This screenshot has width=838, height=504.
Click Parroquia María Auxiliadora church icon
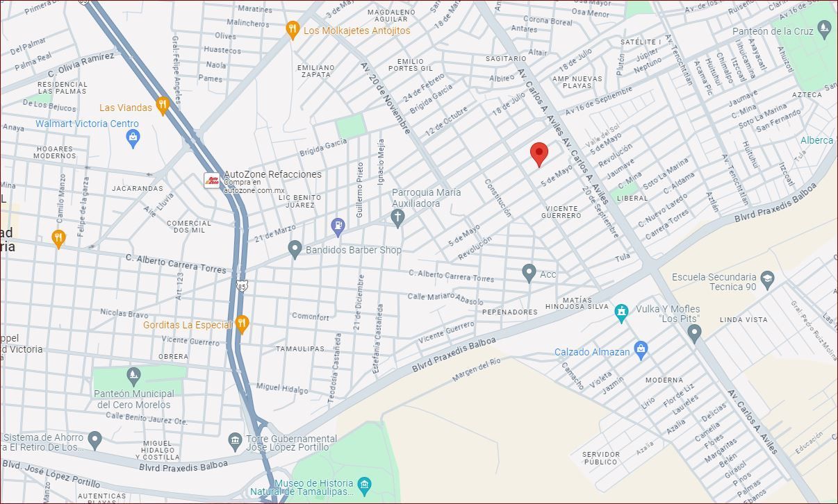[x=397, y=219]
